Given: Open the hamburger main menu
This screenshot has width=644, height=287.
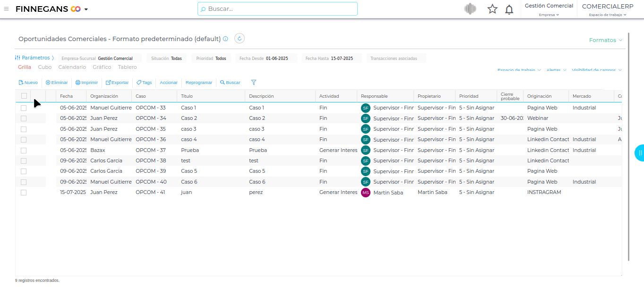Looking at the screenshot, I should tap(6, 9).
